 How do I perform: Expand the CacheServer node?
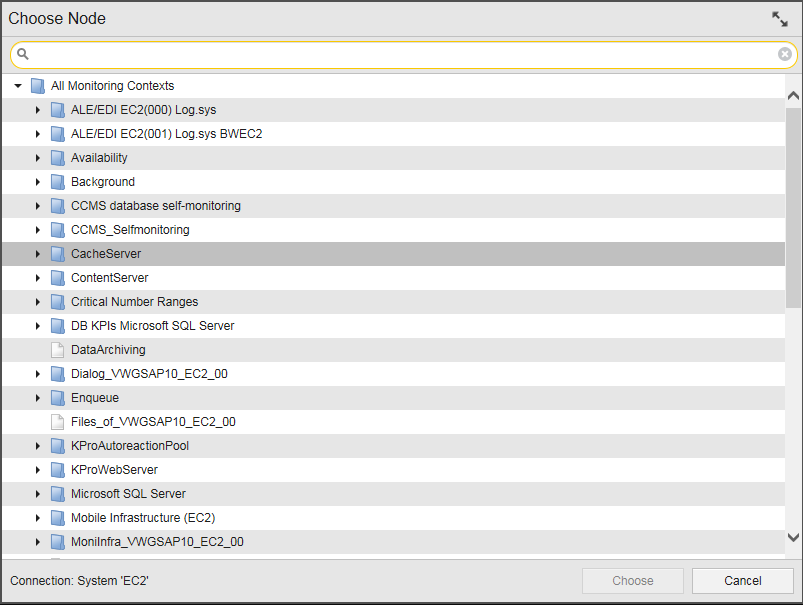[x=37, y=254]
